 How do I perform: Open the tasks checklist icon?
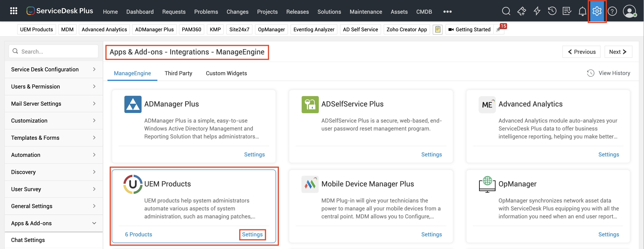click(567, 11)
